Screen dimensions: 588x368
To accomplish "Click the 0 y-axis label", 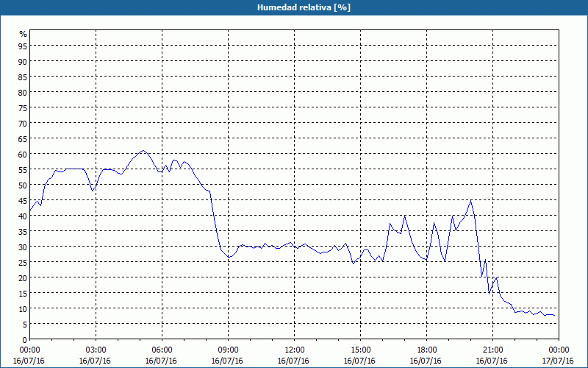I will 25,340.
